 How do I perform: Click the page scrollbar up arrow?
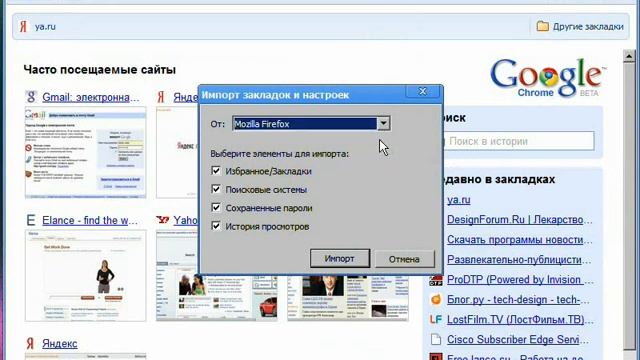point(629,56)
